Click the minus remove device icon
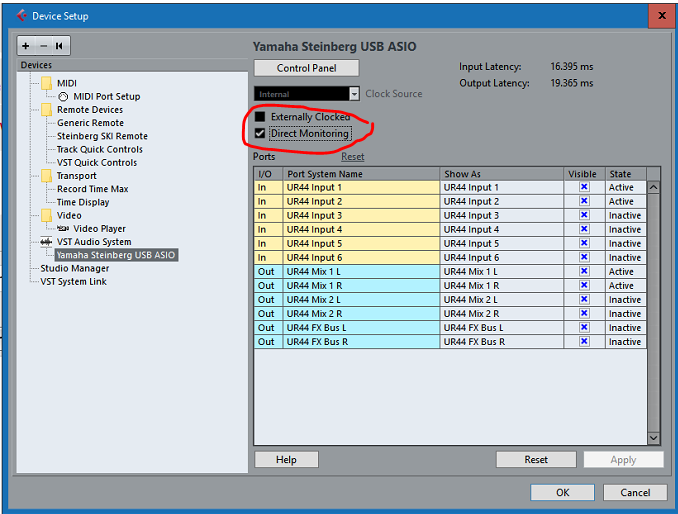The image size is (678, 514). click(43, 46)
